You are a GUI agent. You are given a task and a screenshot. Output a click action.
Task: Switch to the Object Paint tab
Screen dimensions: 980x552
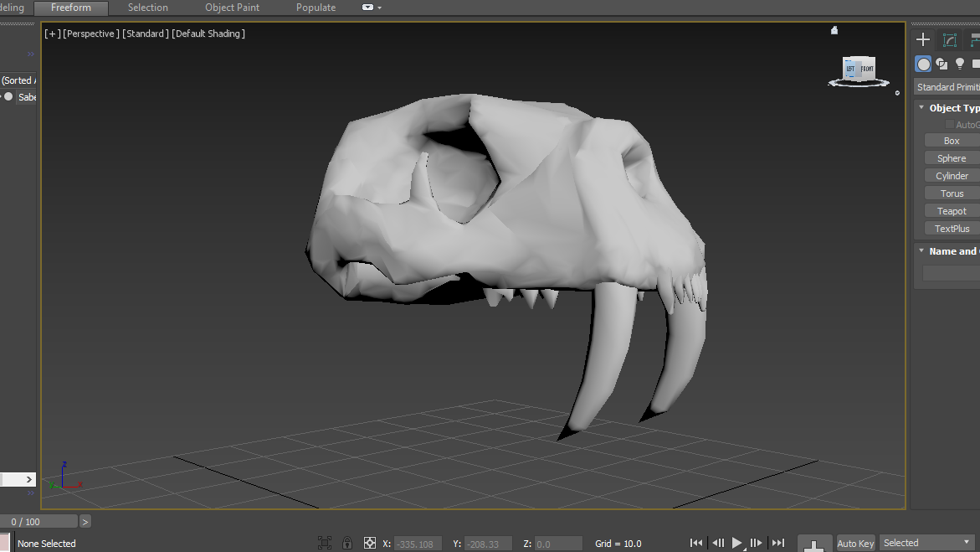[232, 8]
